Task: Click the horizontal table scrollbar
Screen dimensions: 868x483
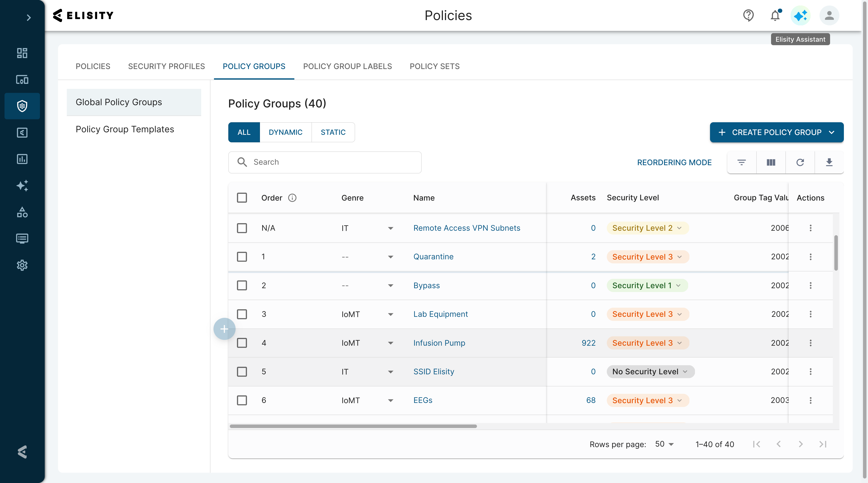Action: [x=353, y=427]
